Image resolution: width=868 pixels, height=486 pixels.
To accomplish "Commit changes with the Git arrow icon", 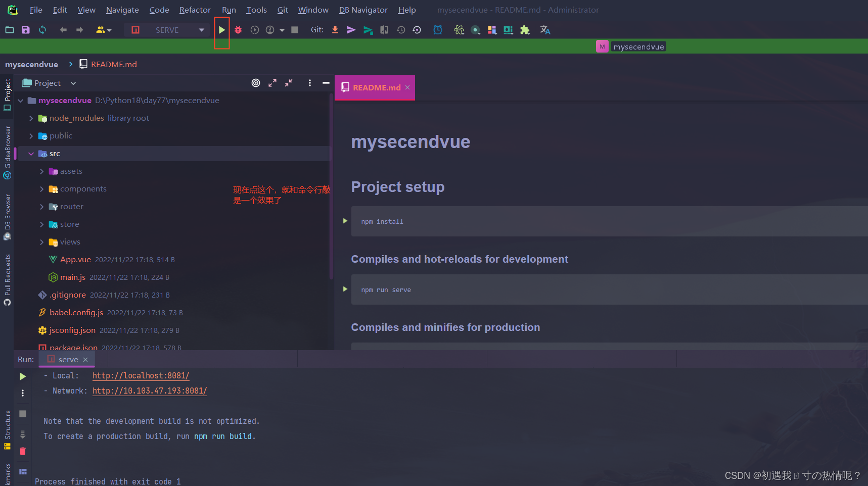I will pos(351,30).
